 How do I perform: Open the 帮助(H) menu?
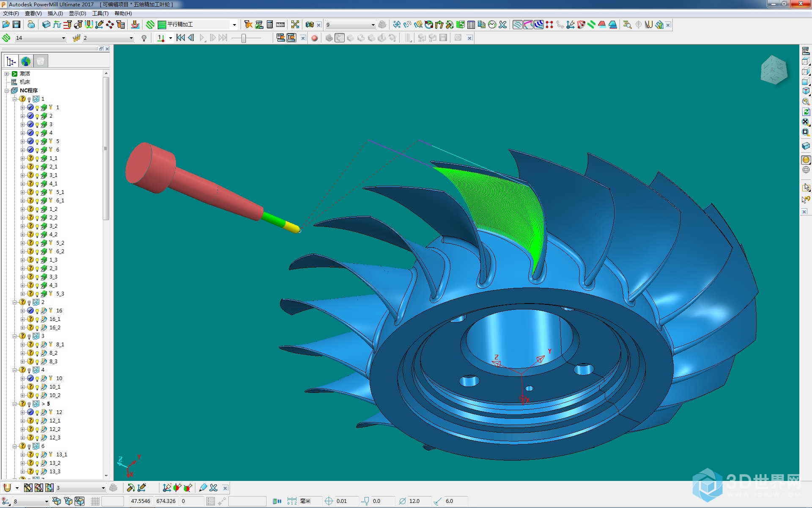tap(123, 14)
